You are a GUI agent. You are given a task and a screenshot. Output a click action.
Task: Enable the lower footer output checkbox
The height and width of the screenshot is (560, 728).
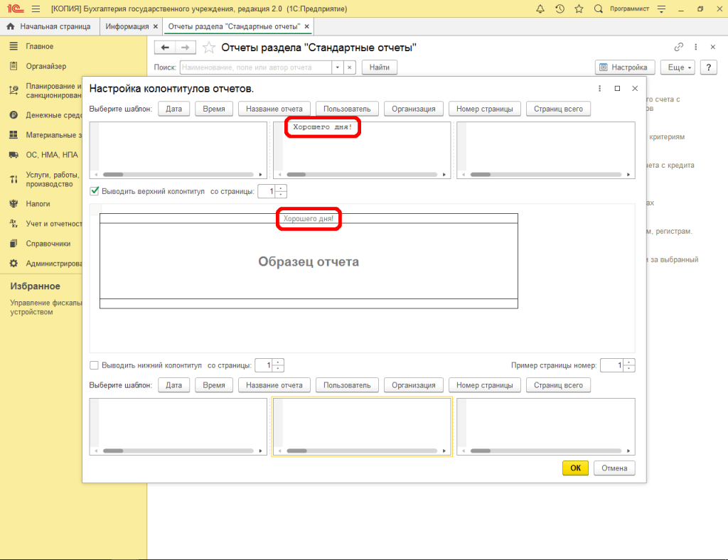tap(95, 365)
